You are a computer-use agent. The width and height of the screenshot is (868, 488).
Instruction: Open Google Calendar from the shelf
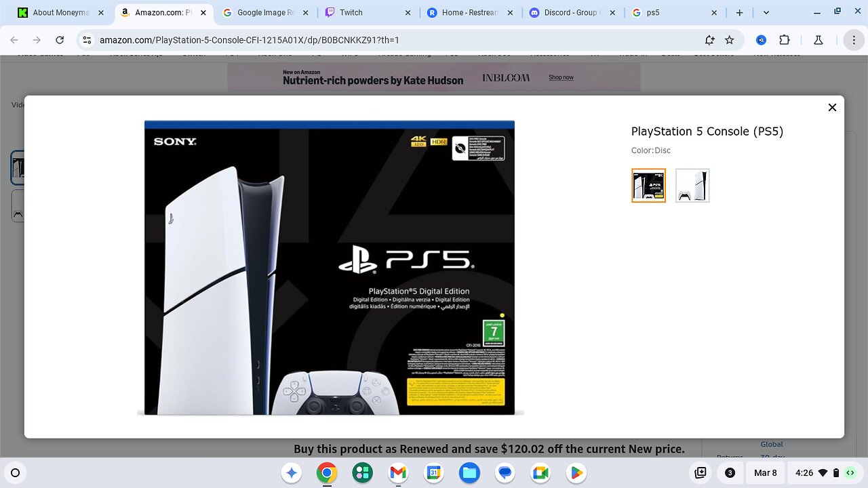pyautogui.click(x=434, y=473)
